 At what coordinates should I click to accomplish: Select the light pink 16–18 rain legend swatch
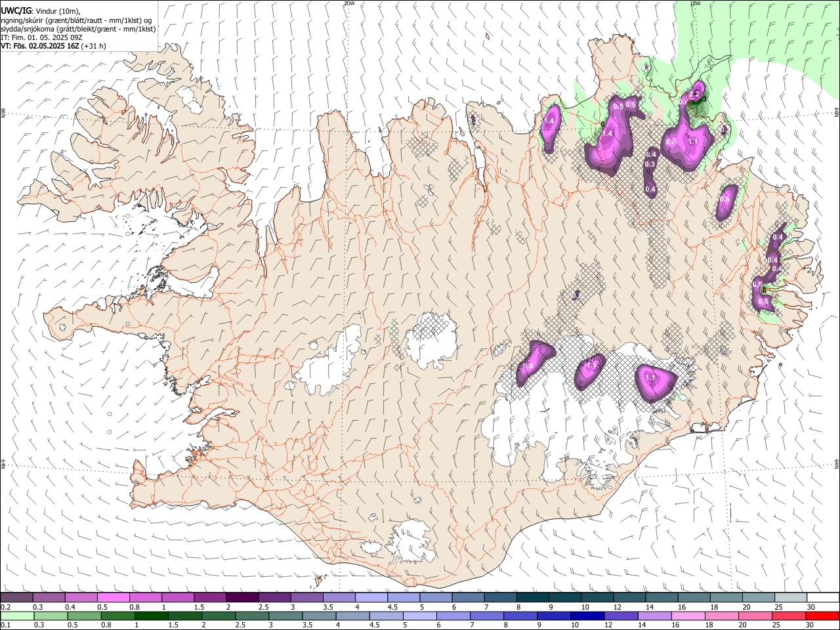click(x=687, y=616)
